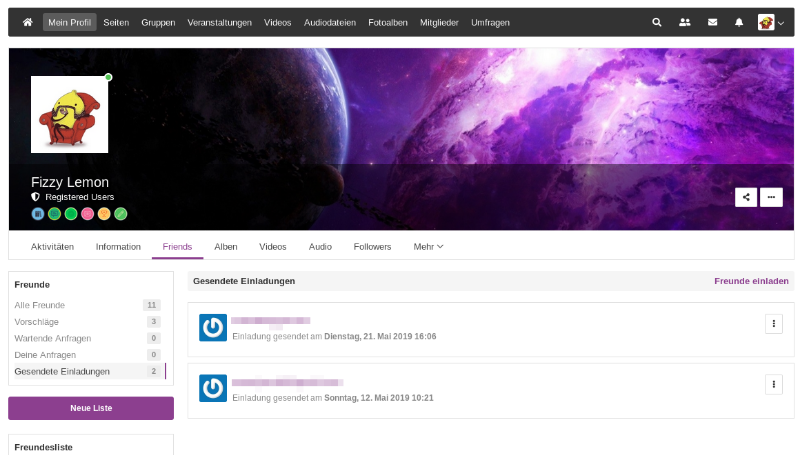The height and width of the screenshot is (455, 800).
Task: Open friend requests icon in top bar
Action: click(684, 22)
